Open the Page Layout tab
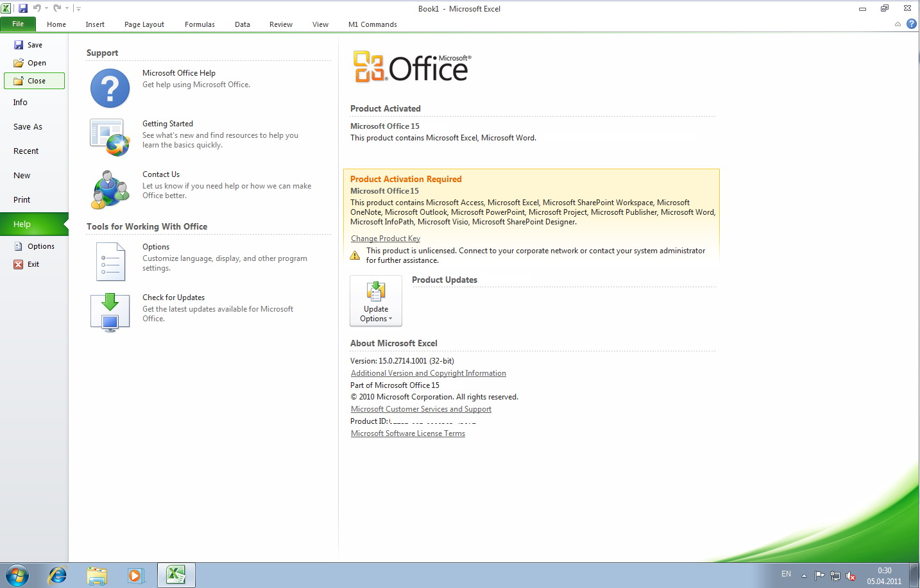The height and width of the screenshot is (588, 920). click(144, 24)
